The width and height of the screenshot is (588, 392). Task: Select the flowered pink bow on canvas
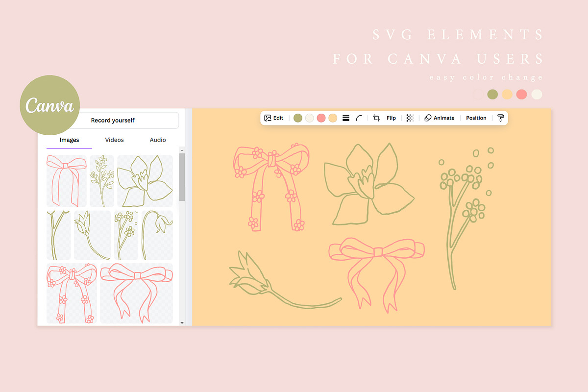click(271, 187)
